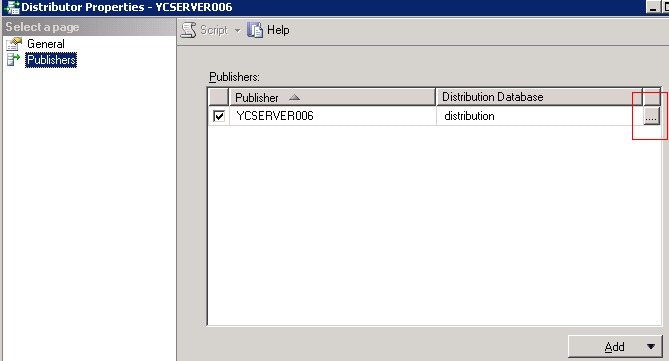Click the Publisher sort arrow indicator
Screen dimensions: 669x361
pyautogui.click(x=294, y=98)
